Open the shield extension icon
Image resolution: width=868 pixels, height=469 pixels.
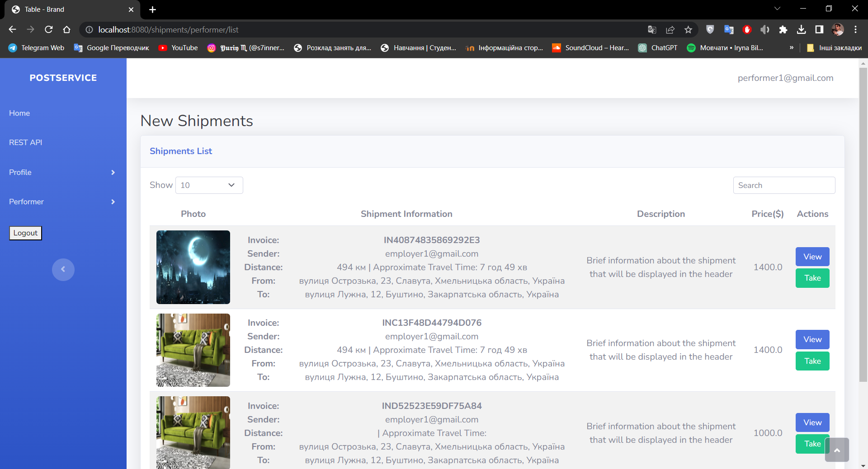coord(710,29)
